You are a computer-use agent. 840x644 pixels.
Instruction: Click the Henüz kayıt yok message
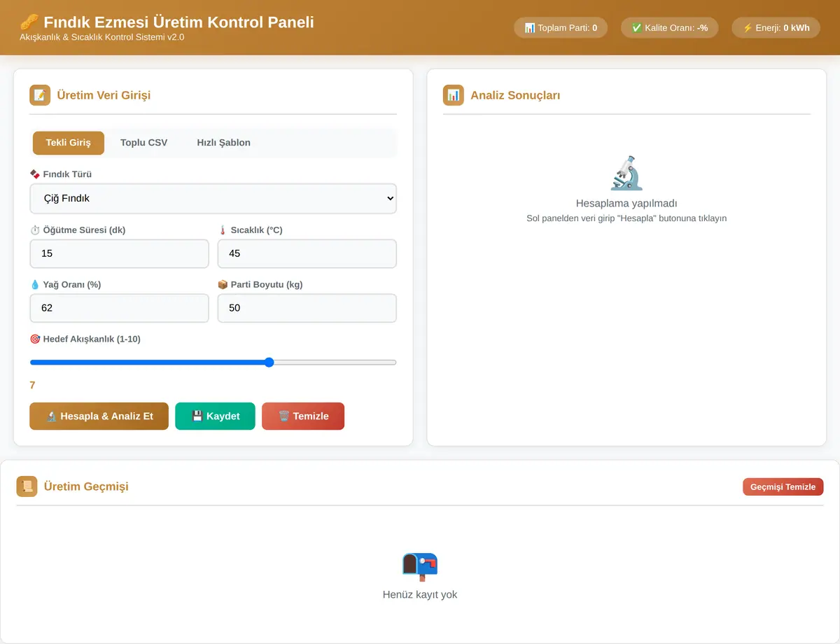420,594
